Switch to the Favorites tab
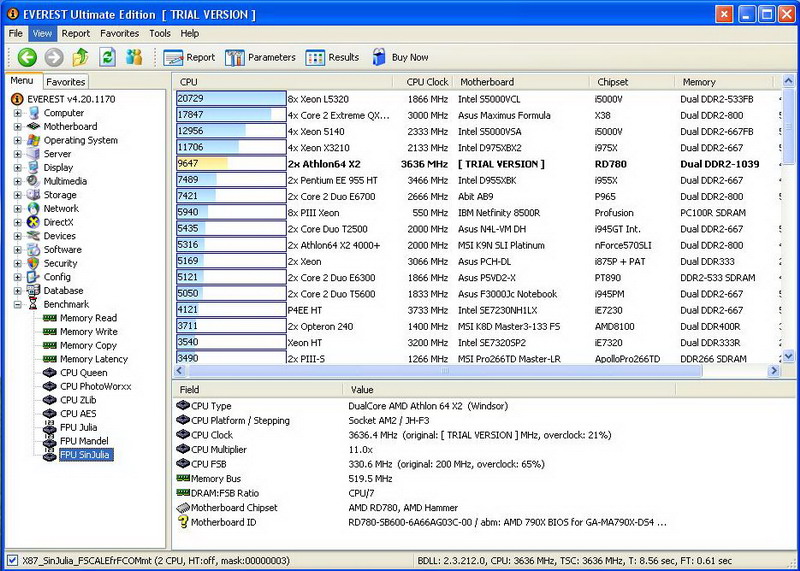The image size is (800, 571). tap(66, 82)
